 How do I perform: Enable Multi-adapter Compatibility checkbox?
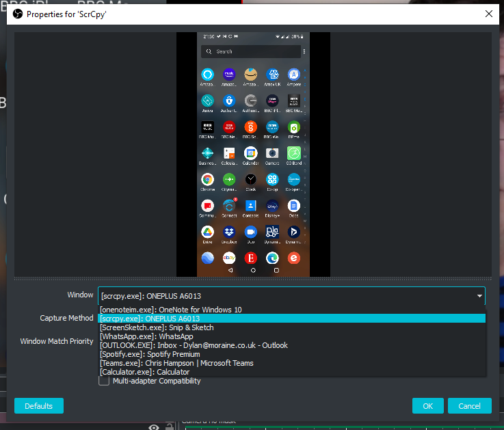point(104,381)
